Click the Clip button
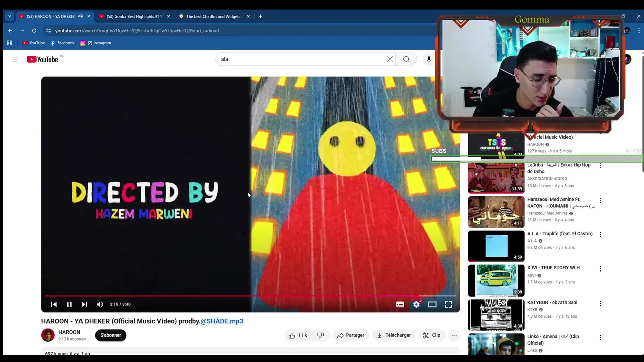Screen dimensions: 644x362 (x=431, y=335)
